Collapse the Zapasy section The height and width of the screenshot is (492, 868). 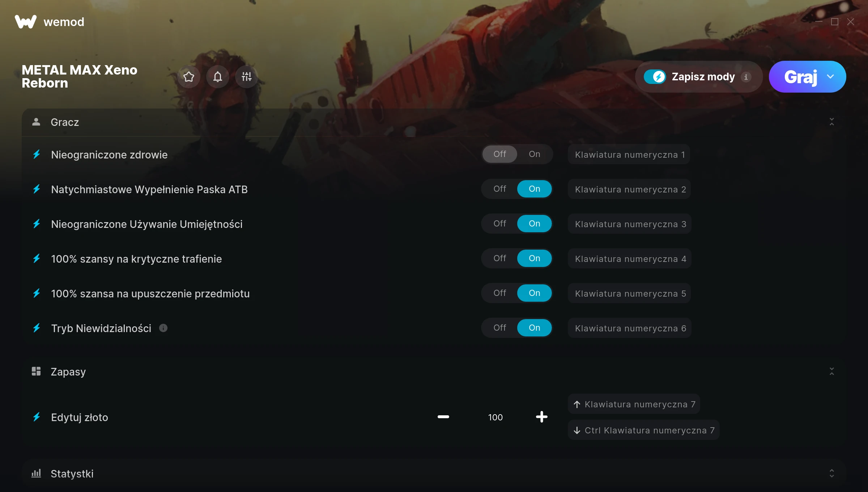coord(832,372)
